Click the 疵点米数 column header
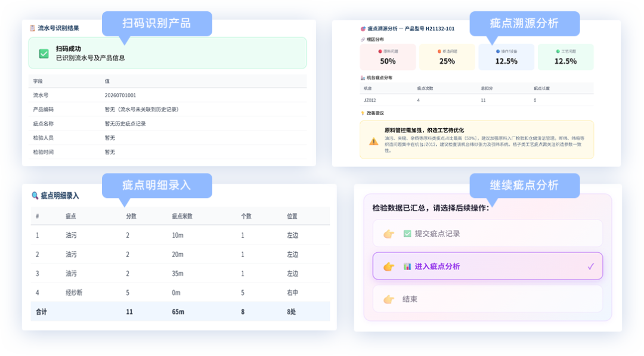 click(182, 216)
